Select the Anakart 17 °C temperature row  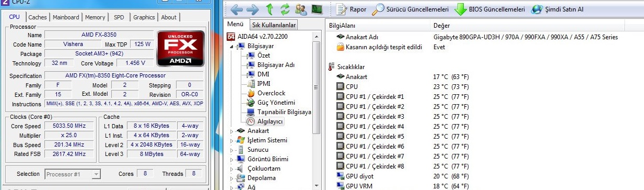click(x=485, y=77)
